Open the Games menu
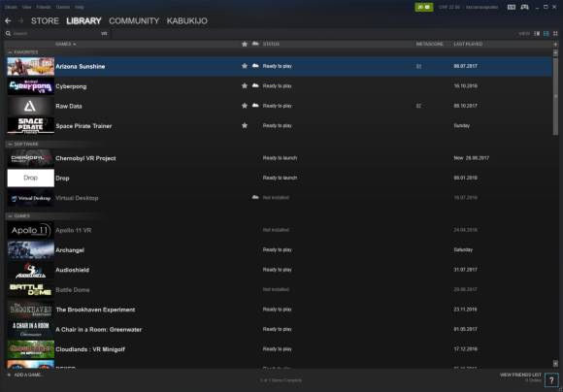563x392 pixels. click(x=63, y=7)
